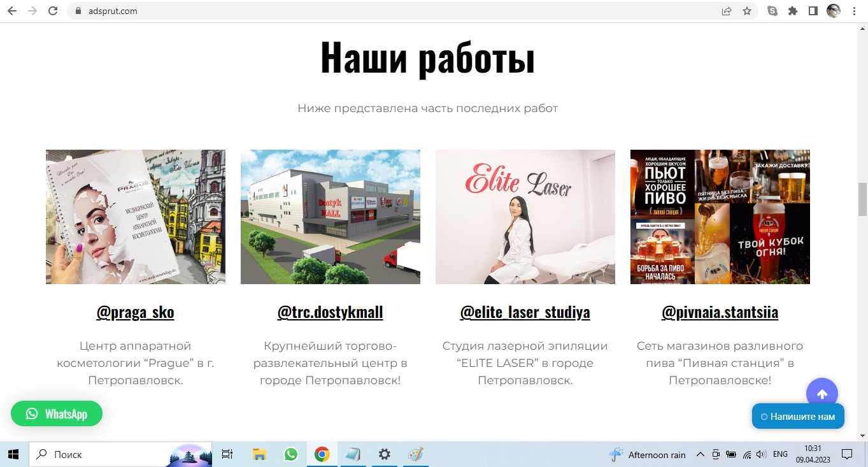
Task: Open the Skype browser extension
Action: (x=772, y=11)
